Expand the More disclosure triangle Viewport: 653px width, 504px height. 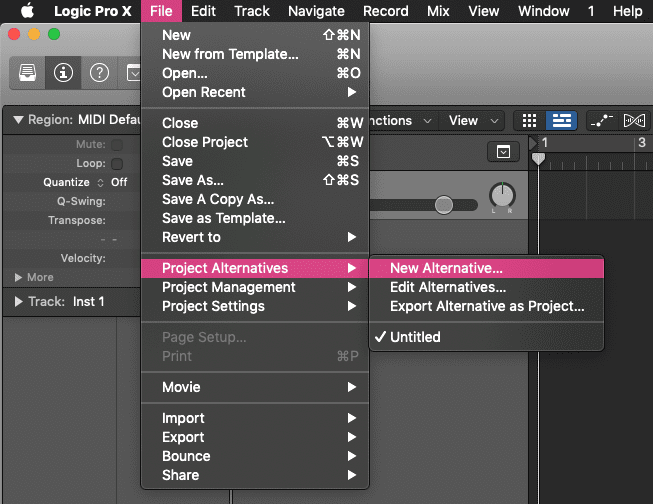tap(18, 277)
